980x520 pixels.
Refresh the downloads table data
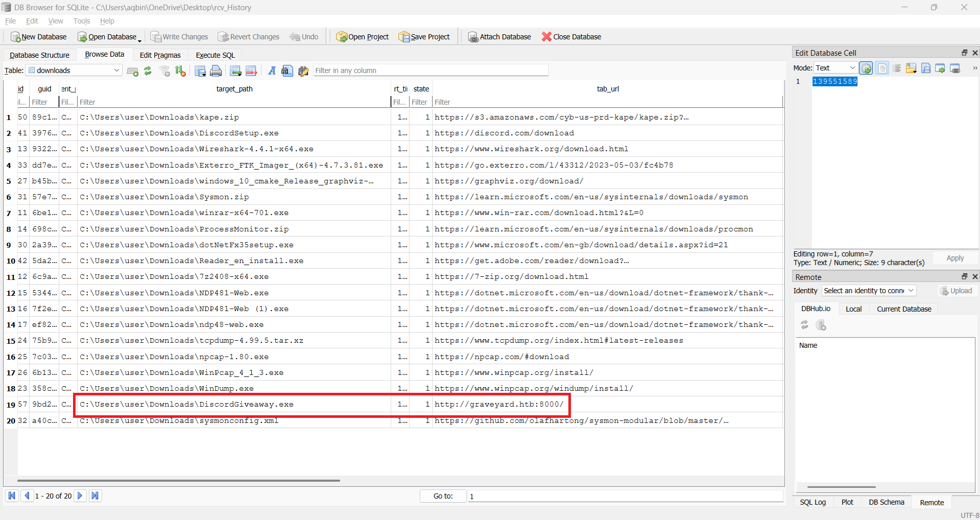pyautogui.click(x=148, y=71)
